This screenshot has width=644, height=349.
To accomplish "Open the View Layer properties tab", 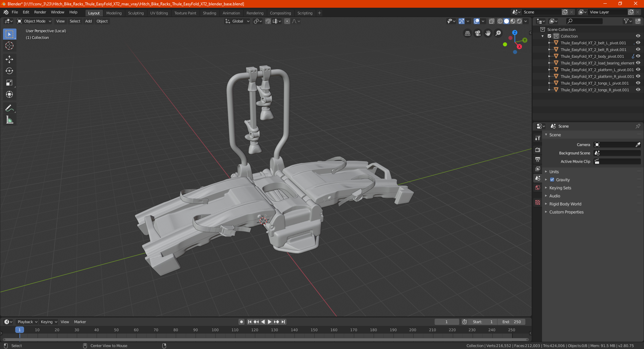I will pos(538,168).
